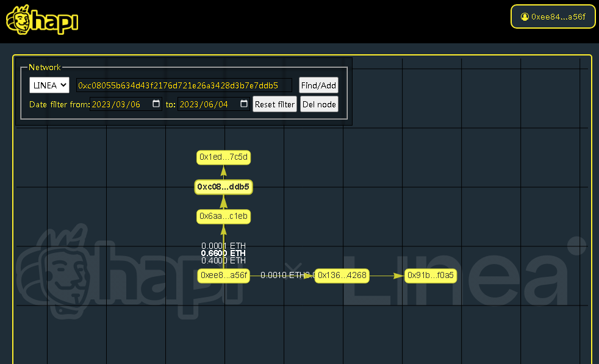Click the 0.0001 ETH edge label
This screenshot has height=364, width=599.
pos(223,246)
